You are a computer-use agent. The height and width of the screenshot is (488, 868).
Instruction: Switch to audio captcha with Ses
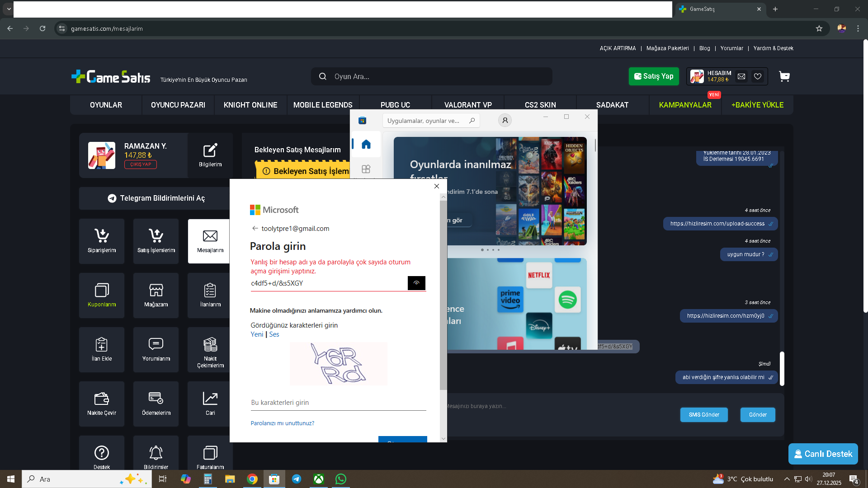point(274,334)
